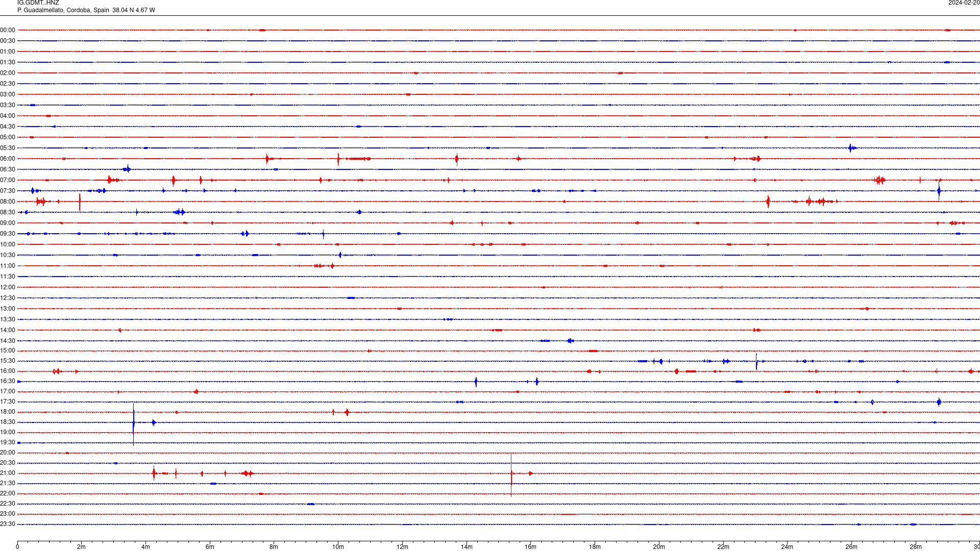Click the date label 2024-02-20
Viewport: 980px width, 551px height.
point(964,3)
